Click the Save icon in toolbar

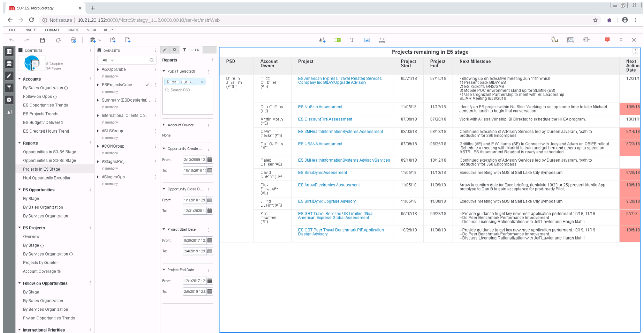pos(43,40)
